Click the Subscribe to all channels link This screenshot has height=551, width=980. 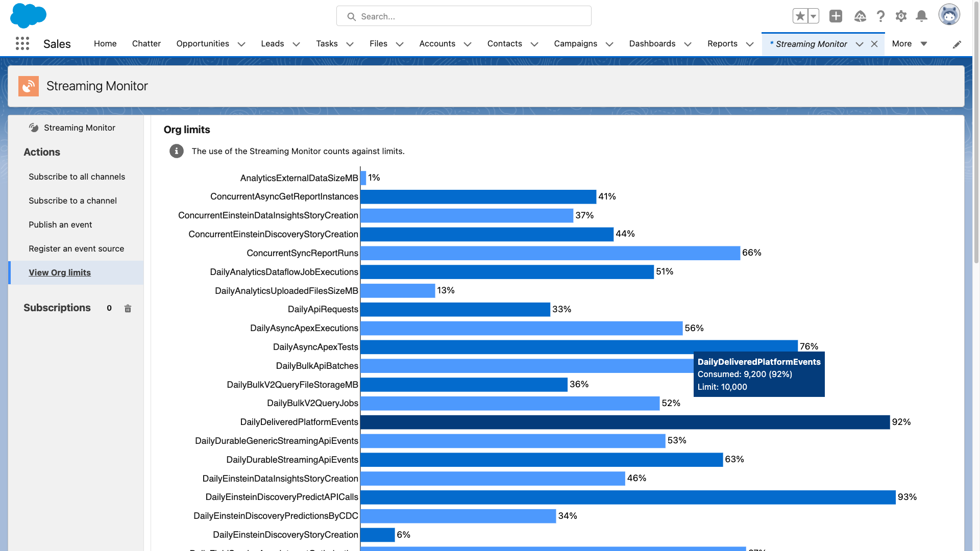coord(77,176)
